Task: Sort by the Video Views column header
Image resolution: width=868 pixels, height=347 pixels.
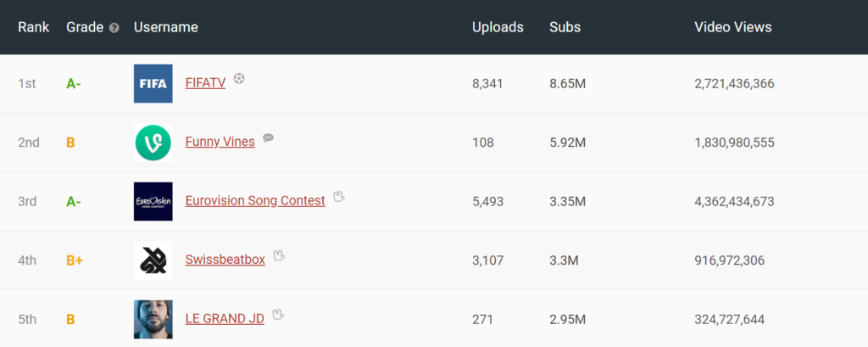Action: pyautogui.click(x=732, y=27)
